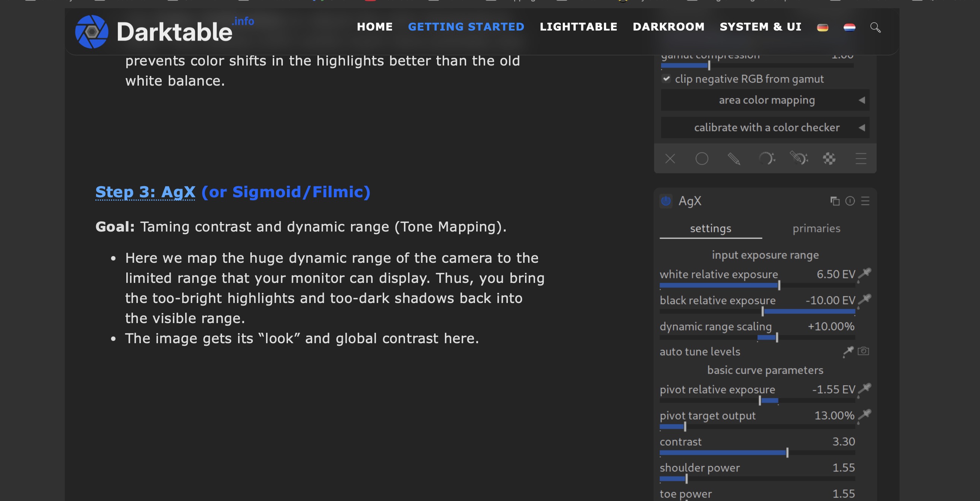The height and width of the screenshot is (501, 980).
Task: Toggle the AgX module power button
Action: 666,201
